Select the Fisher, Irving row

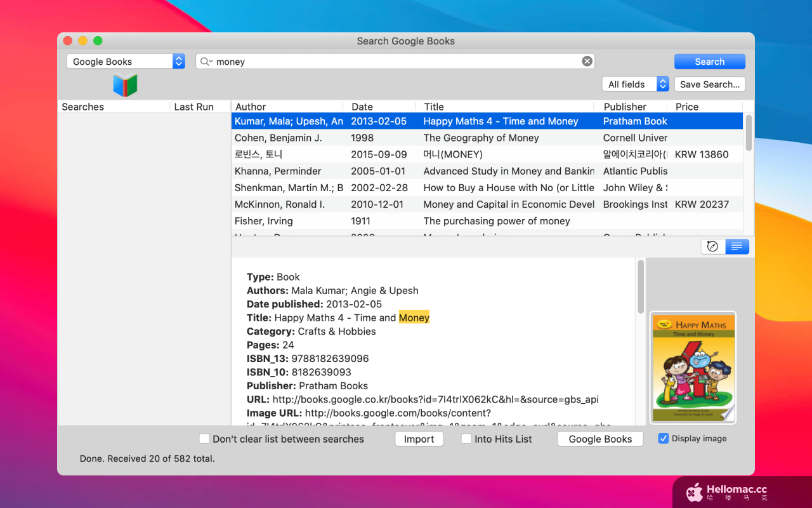[x=487, y=220]
